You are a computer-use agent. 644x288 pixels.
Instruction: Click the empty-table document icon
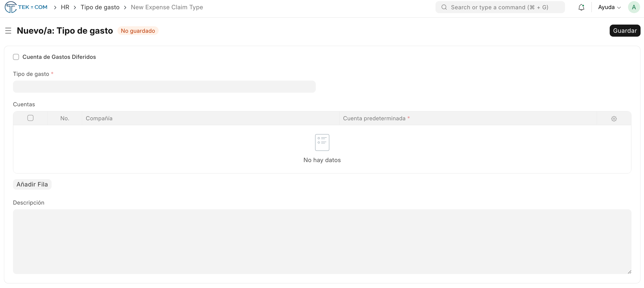click(322, 142)
